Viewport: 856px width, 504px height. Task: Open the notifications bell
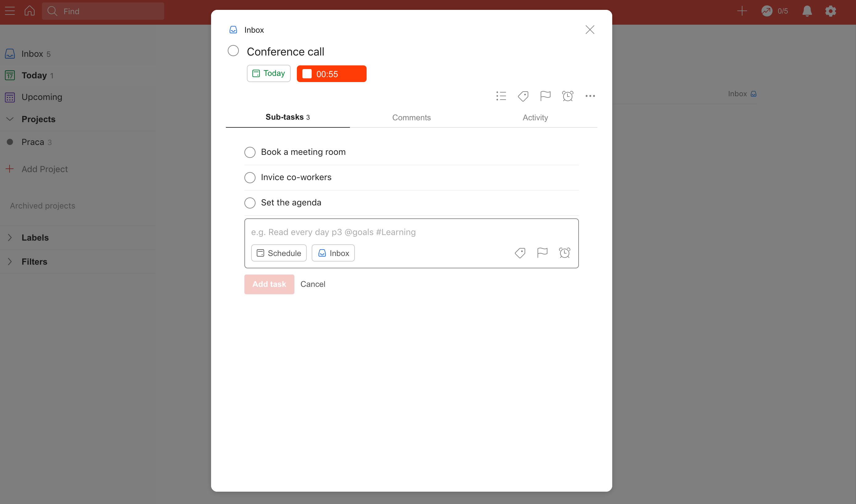tap(807, 11)
